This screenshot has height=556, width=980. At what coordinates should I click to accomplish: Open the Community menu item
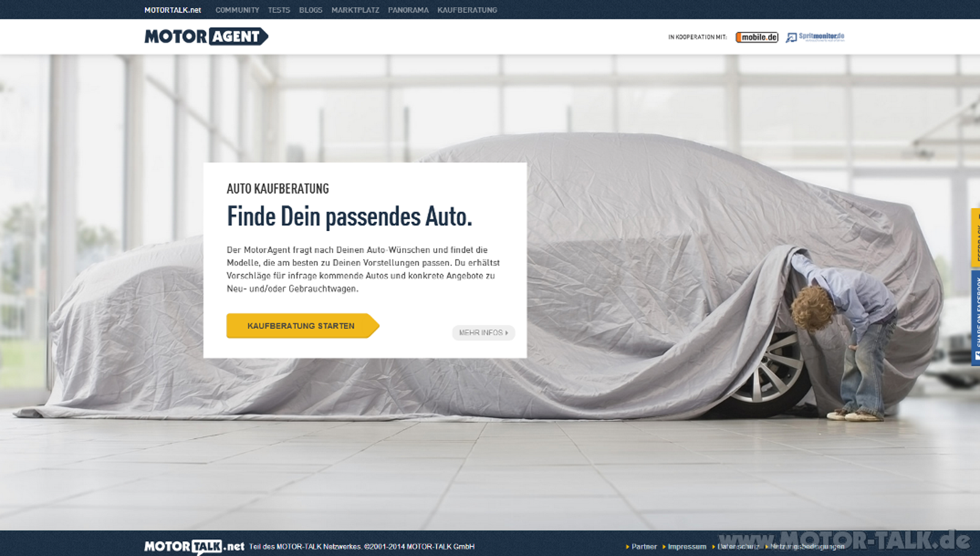tap(237, 10)
